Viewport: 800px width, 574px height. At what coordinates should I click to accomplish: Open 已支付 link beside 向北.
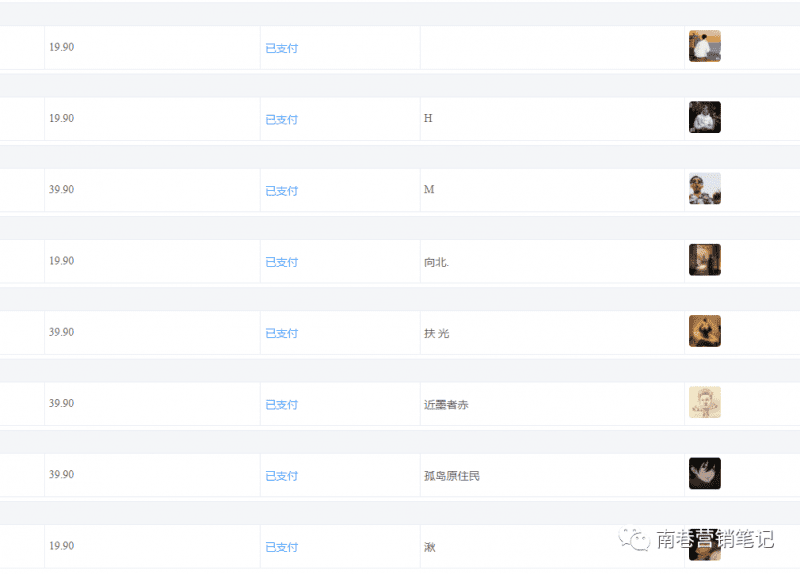tap(281, 262)
